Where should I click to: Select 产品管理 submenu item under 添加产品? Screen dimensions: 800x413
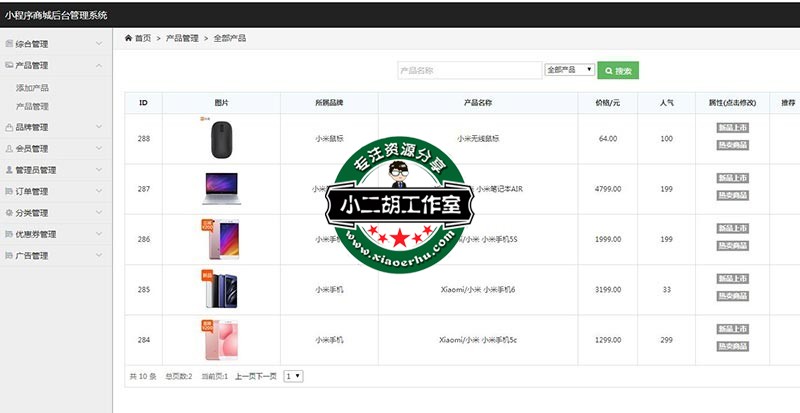32,106
